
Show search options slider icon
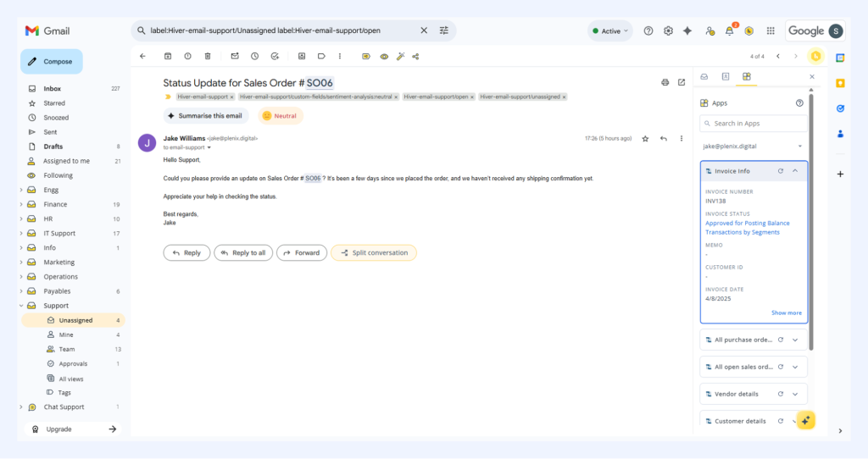(x=444, y=30)
